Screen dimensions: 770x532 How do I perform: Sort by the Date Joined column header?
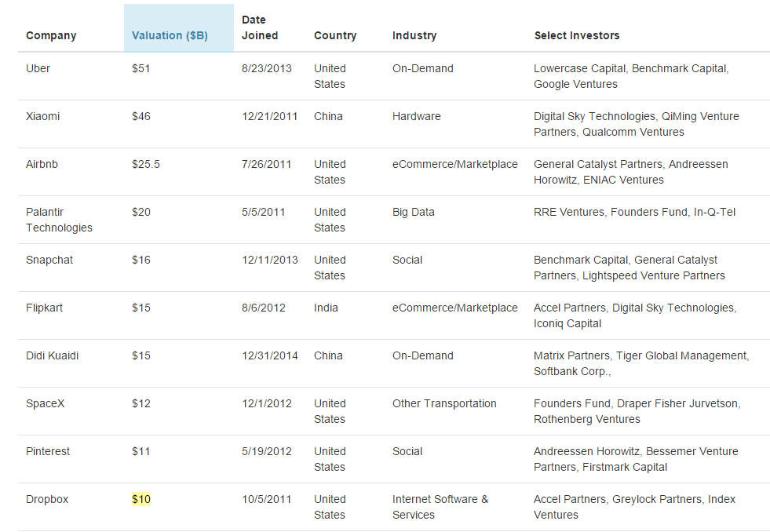tap(260, 27)
